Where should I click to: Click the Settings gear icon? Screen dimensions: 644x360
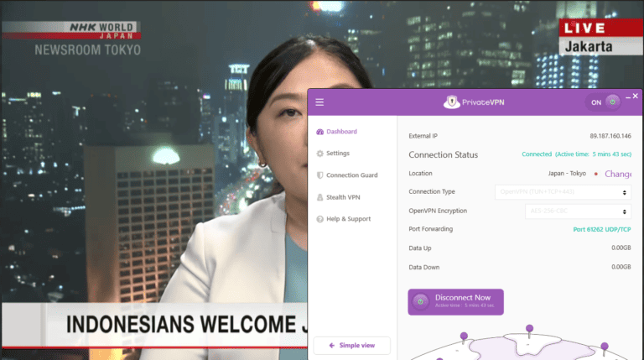[320, 154]
